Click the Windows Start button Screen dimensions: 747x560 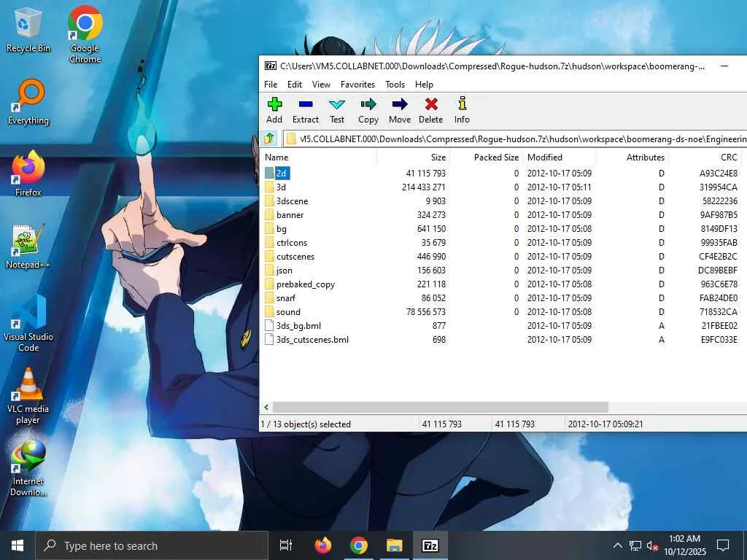pyautogui.click(x=18, y=545)
